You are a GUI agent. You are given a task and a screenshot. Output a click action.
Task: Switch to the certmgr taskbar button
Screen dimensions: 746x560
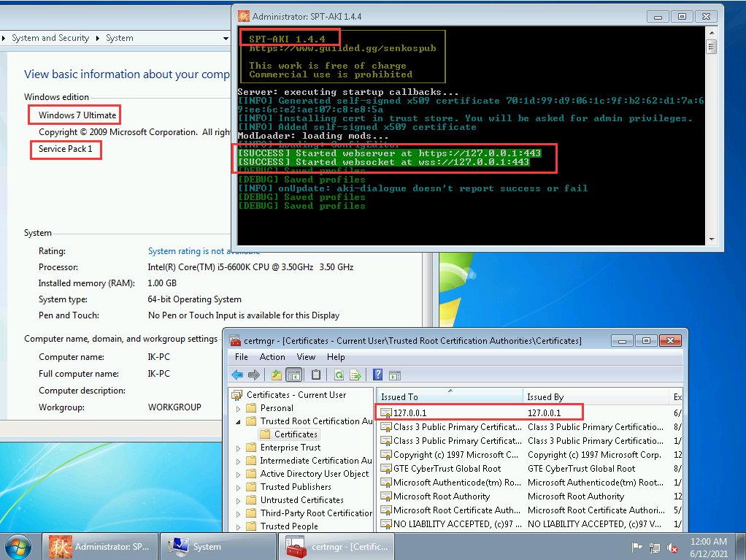337,547
